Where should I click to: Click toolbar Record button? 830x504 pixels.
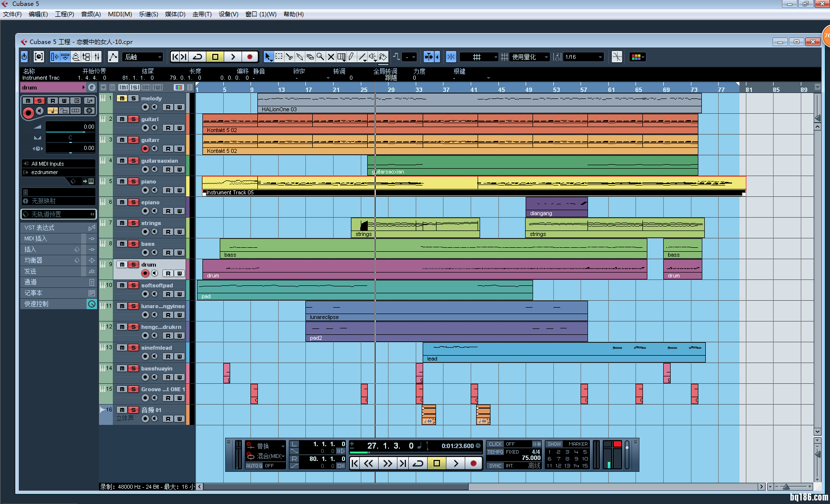pyautogui.click(x=250, y=57)
